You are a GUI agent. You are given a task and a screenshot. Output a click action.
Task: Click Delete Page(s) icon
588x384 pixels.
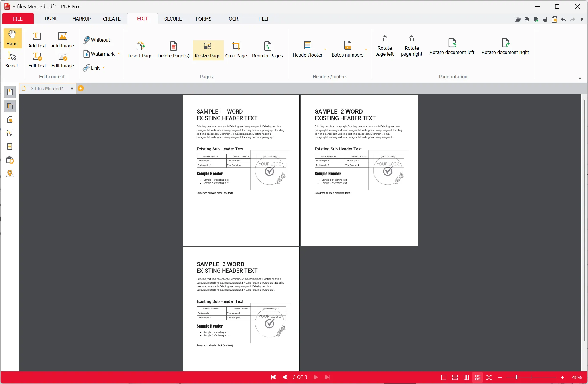pyautogui.click(x=174, y=50)
